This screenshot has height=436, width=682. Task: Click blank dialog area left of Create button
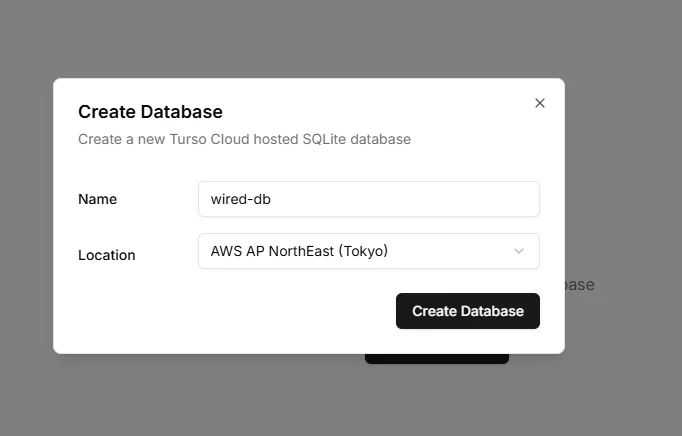pos(230,311)
